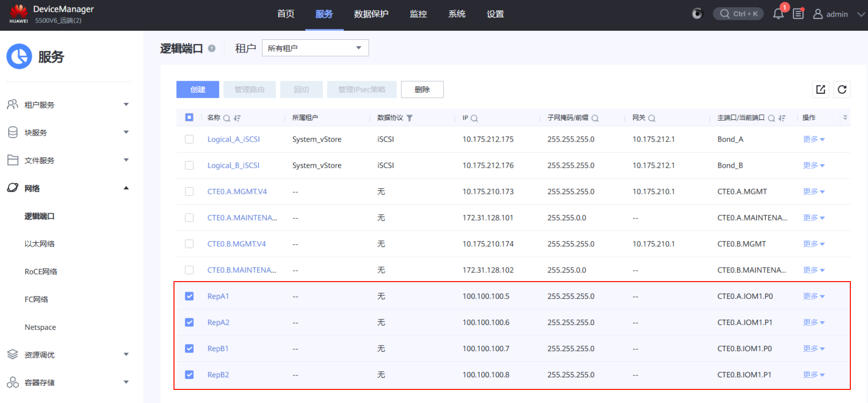Switch to the 数据保护 top menu
Viewport: 868px width, 403px height.
click(371, 14)
